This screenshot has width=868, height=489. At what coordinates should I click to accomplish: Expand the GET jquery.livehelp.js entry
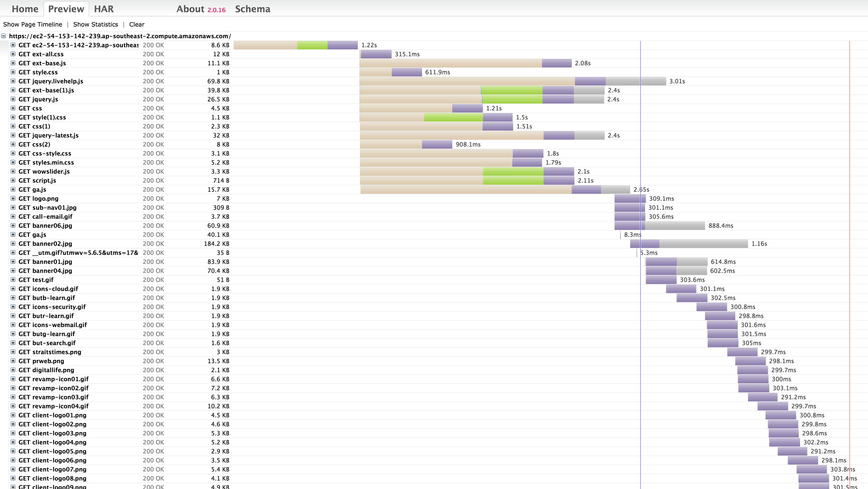(x=13, y=81)
